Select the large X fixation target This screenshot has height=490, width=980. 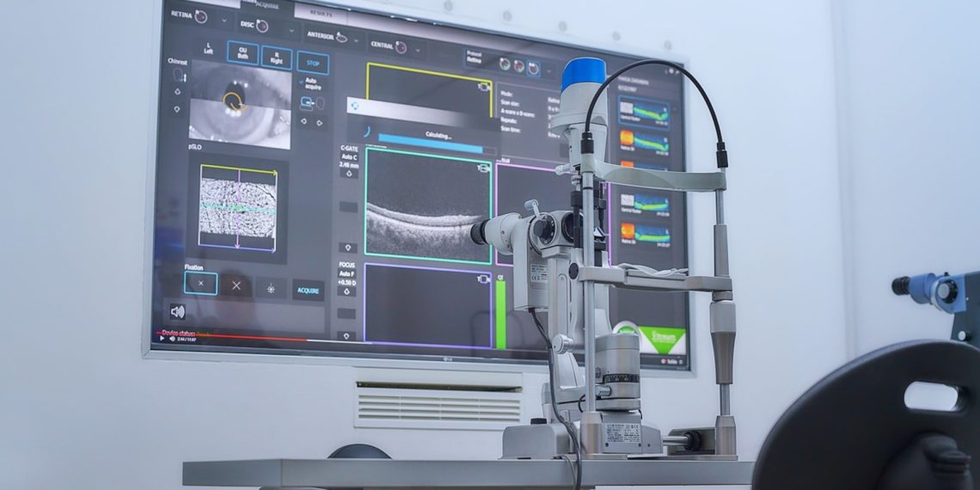click(236, 285)
